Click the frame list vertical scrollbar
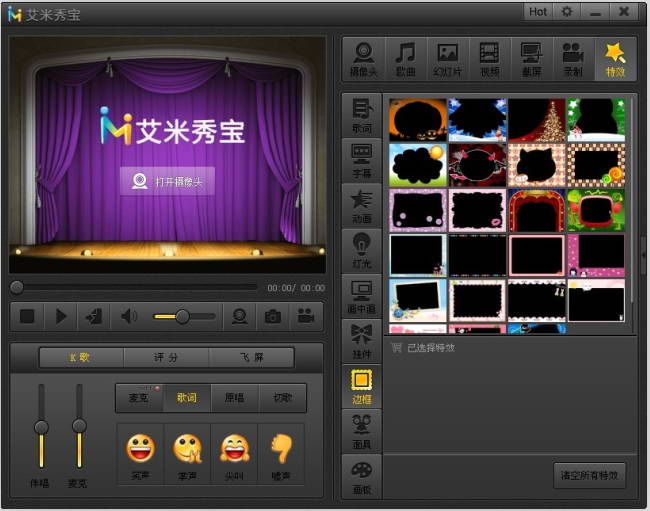The image size is (650, 511). (x=632, y=199)
